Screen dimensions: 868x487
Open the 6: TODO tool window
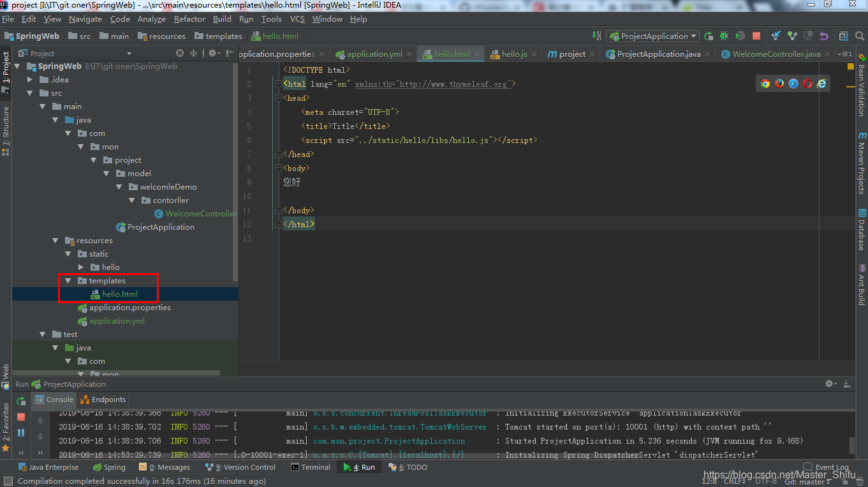[408, 467]
